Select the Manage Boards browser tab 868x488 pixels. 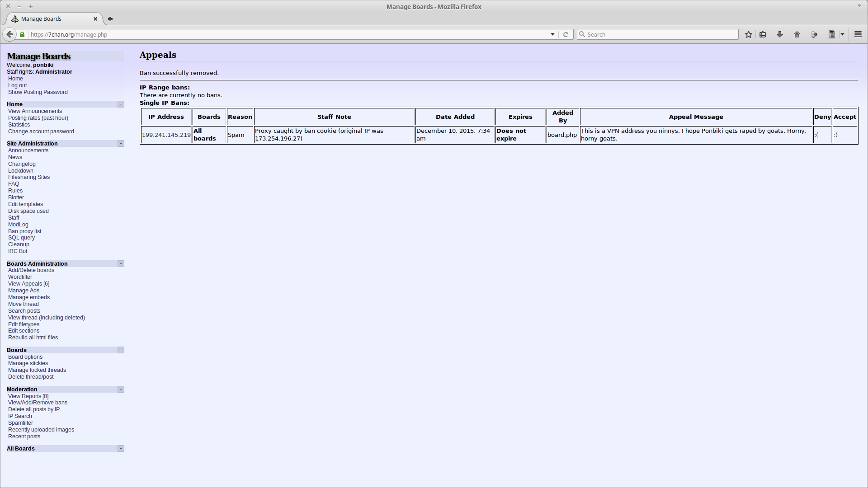pyautogui.click(x=54, y=19)
